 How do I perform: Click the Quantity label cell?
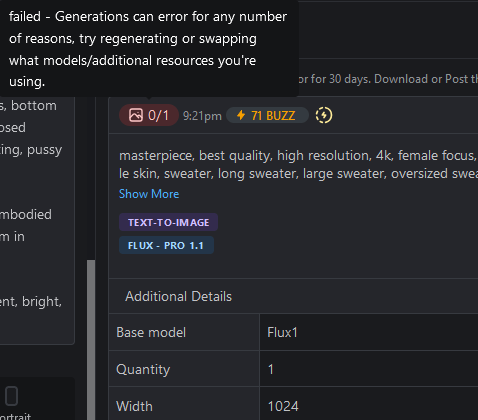coord(184,369)
